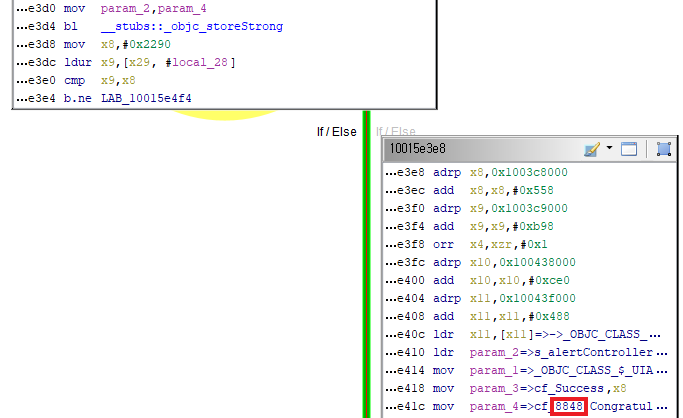Select the e414 mov _OBJC_CLASS_$_UIA line
This screenshot has width=683, height=418.
tap(526, 371)
